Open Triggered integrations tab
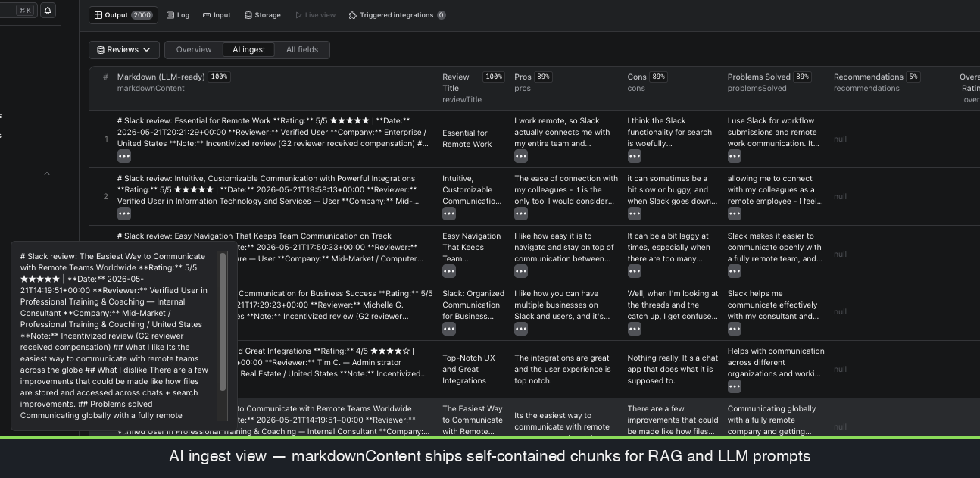This screenshot has height=478, width=980. [x=397, y=15]
